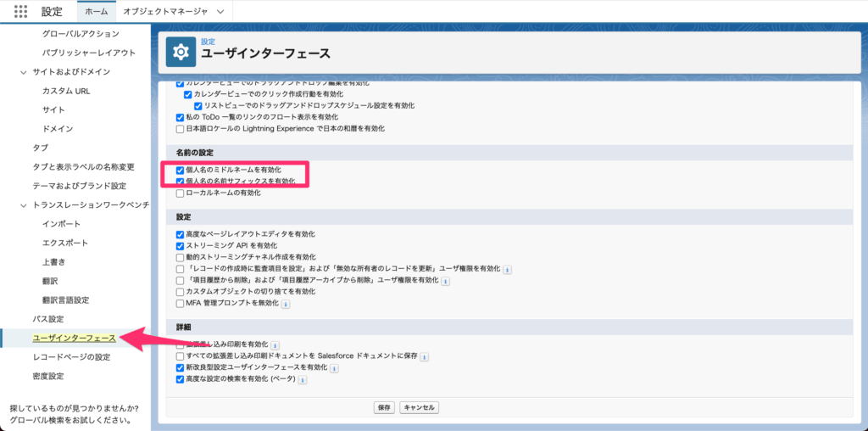
Task: Select テーマおよびブランド設定 in the sidebar
Action: pyautogui.click(x=79, y=186)
